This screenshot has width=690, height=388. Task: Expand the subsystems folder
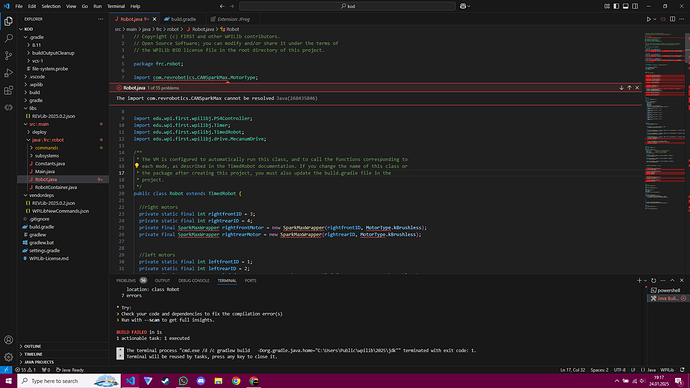[x=47, y=156]
